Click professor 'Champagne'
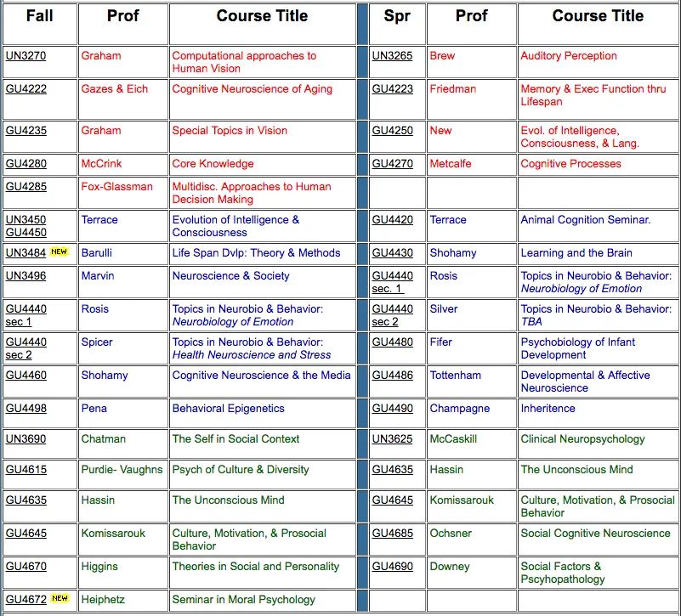The width and height of the screenshot is (681, 616). click(x=459, y=409)
